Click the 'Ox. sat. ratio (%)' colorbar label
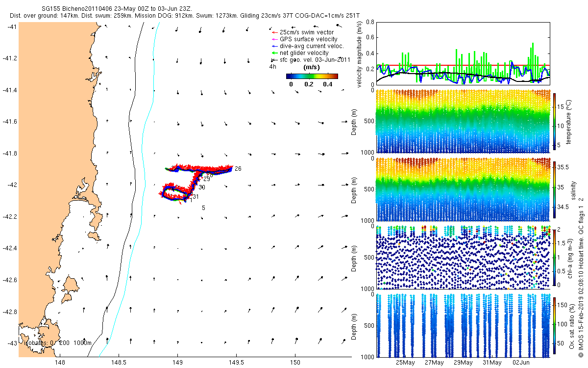Image resolution: width=588 pixels, height=368 pixels. pyautogui.click(x=572, y=325)
